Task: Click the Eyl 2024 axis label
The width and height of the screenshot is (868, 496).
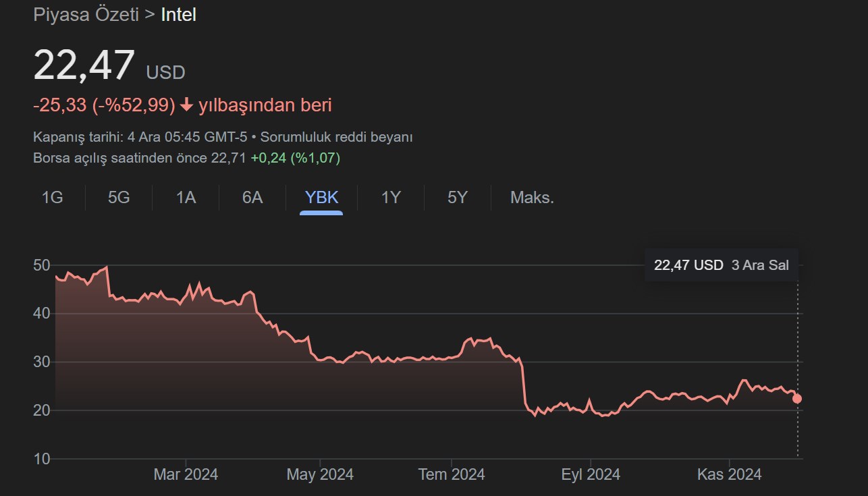Action: [x=591, y=474]
